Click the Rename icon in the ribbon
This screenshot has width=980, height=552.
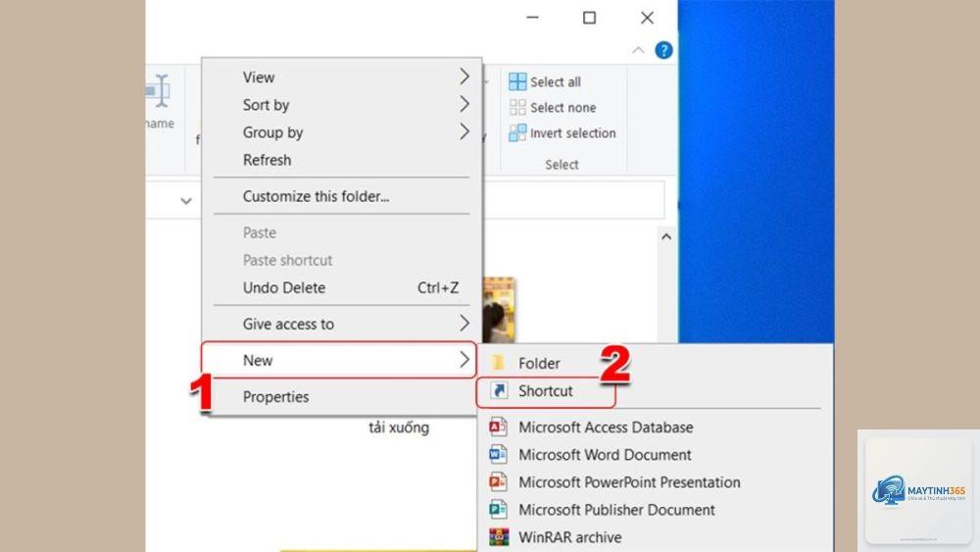point(158,90)
